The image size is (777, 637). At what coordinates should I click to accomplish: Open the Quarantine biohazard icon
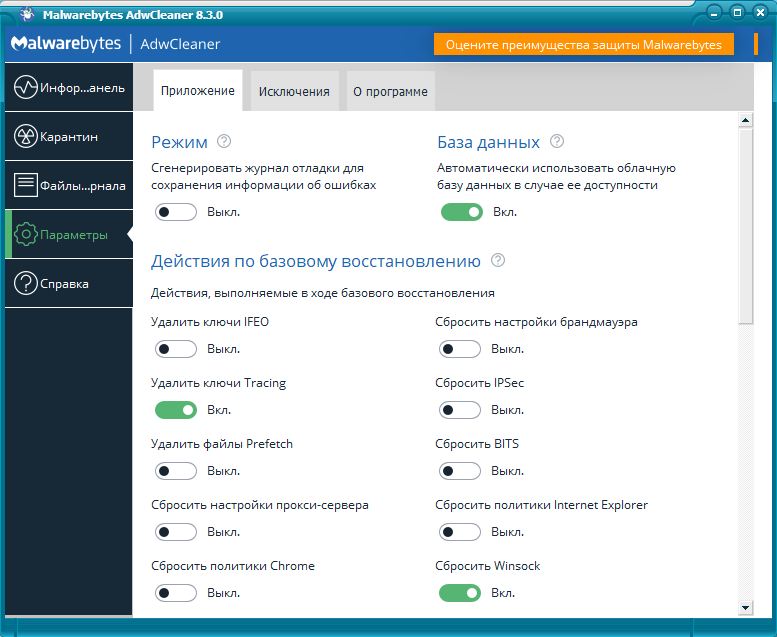click(x=26, y=136)
